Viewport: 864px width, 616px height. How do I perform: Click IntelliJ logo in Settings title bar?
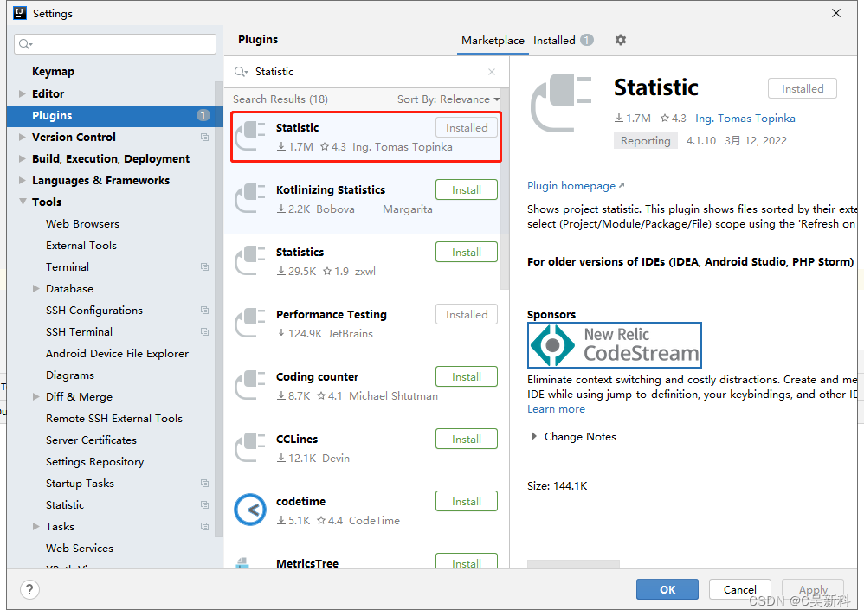20,13
